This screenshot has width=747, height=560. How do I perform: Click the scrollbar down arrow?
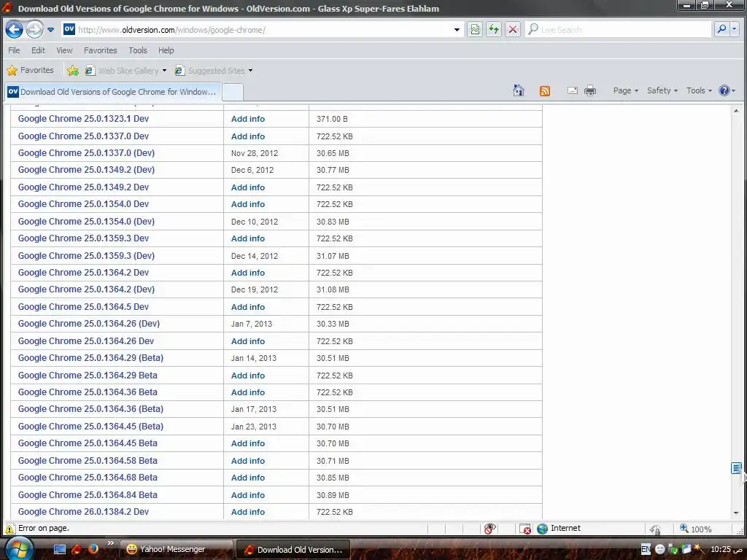tap(736, 513)
